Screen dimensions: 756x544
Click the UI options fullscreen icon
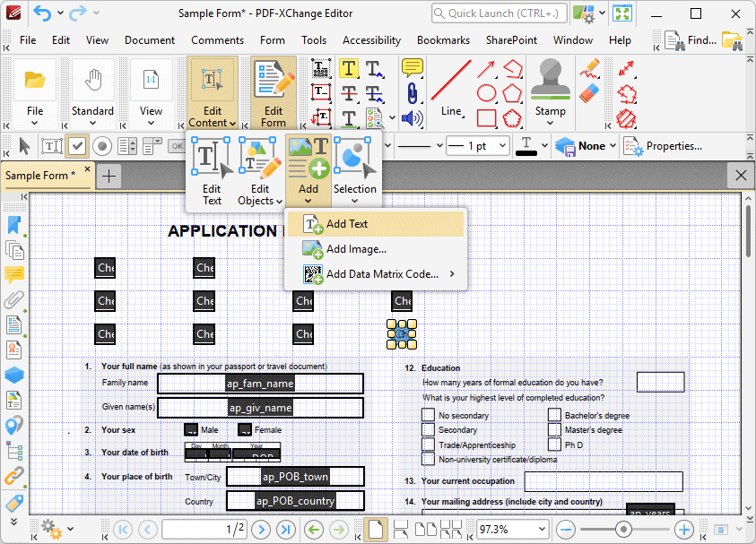622,13
